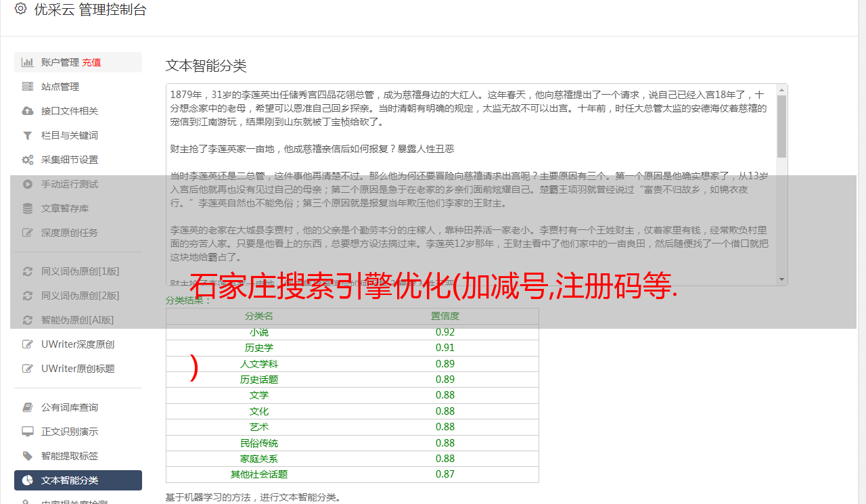Click the refresh icon for 同义词伪原创[2版]
This screenshot has height=504, width=866.
(x=28, y=296)
